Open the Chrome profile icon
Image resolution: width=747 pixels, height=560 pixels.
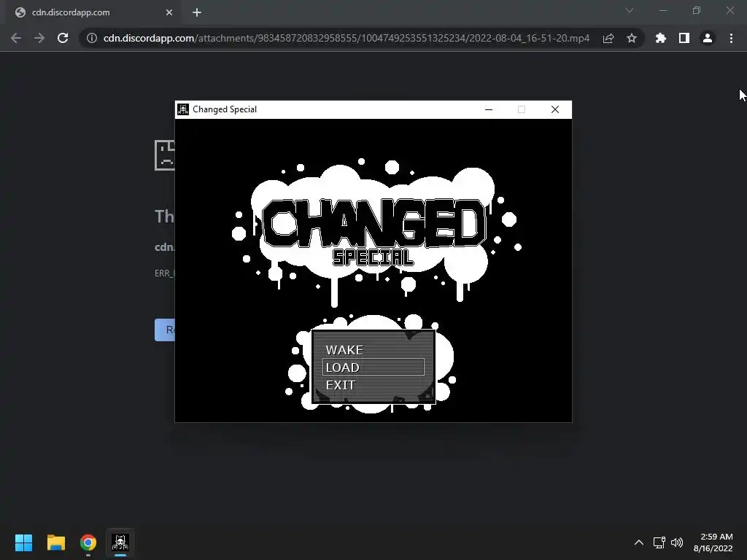point(708,38)
